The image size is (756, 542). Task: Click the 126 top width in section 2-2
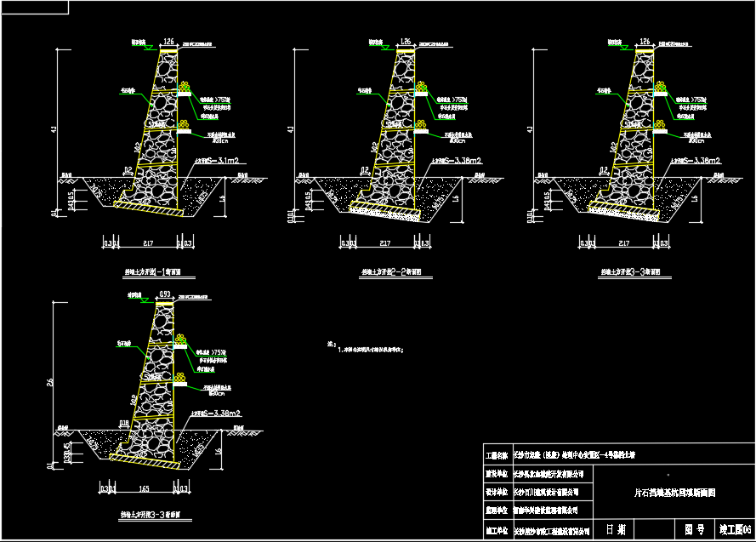406,42
